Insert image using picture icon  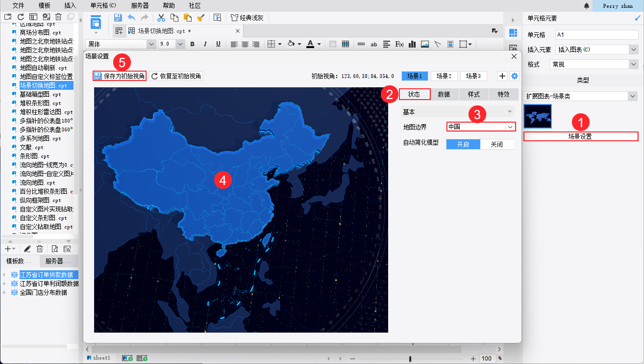(425, 44)
